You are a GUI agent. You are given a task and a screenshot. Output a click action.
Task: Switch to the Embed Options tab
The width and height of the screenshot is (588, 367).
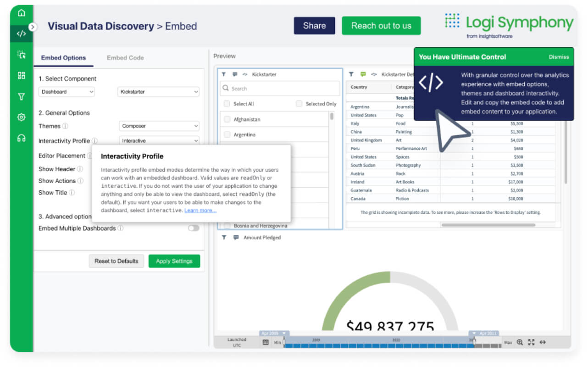pyautogui.click(x=63, y=58)
